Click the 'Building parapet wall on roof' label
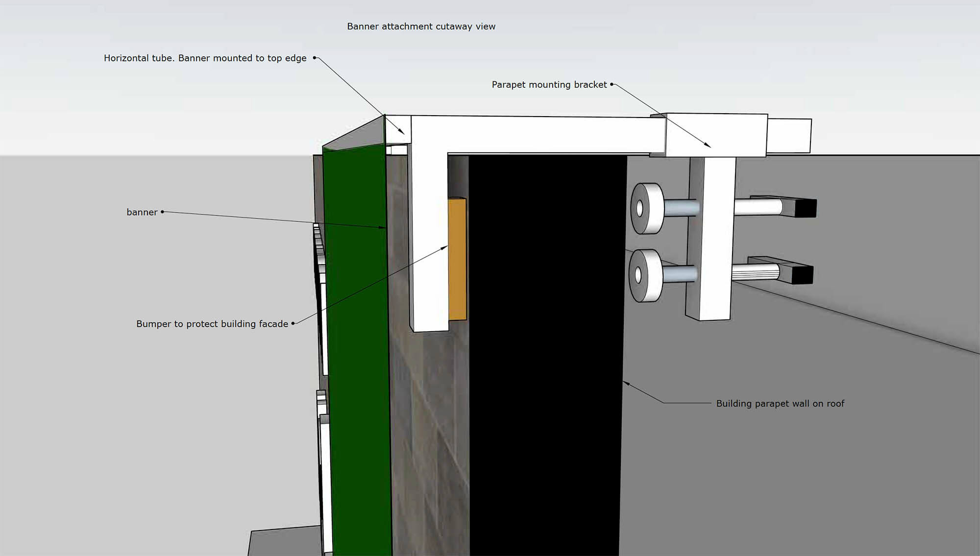This screenshot has height=556, width=980. coord(781,403)
